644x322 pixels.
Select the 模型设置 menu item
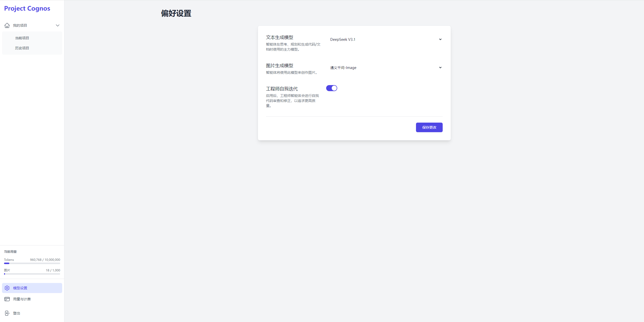coord(20,288)
